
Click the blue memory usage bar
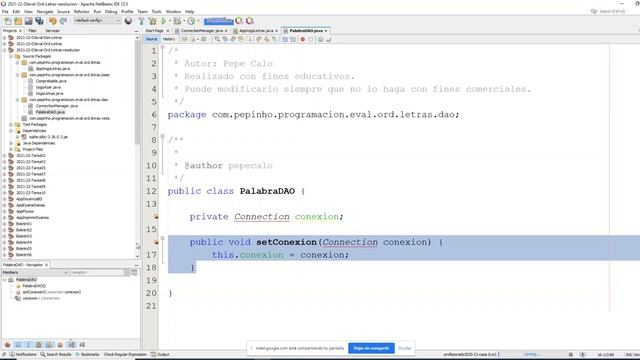click(219, 21)
